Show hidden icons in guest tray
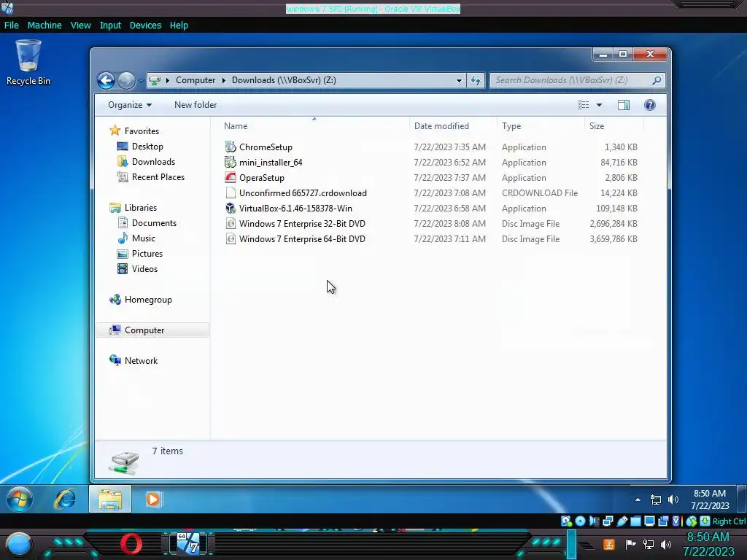The height and width of the screenshot is (560, 747). click(638, 499)
